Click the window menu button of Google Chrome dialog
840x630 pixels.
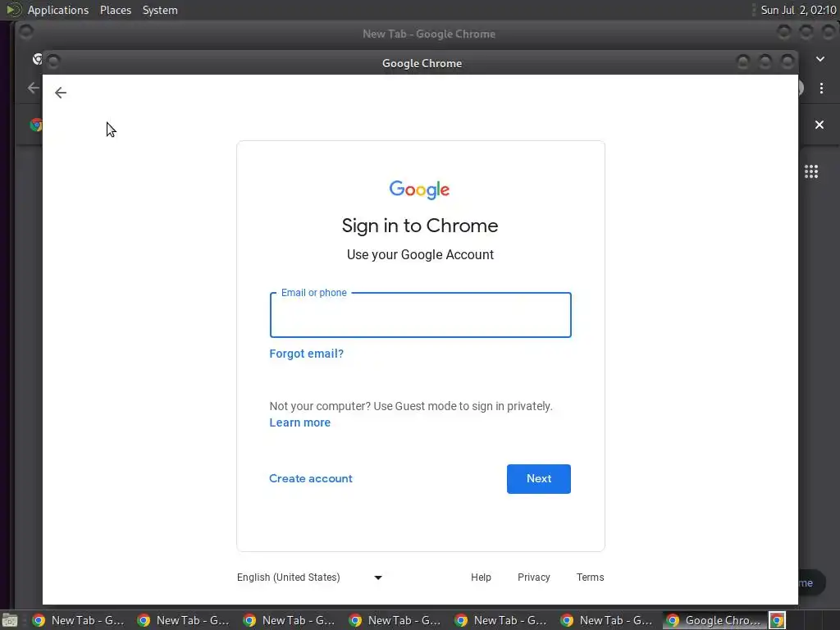pyautogui.click(x=53, y=62)
